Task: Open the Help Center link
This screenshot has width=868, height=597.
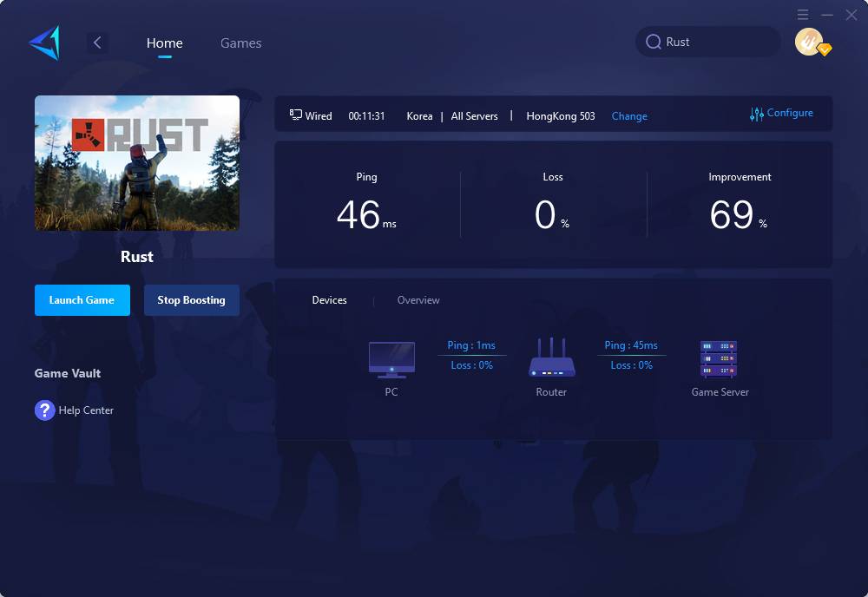Action: click(x=86, y=410)
